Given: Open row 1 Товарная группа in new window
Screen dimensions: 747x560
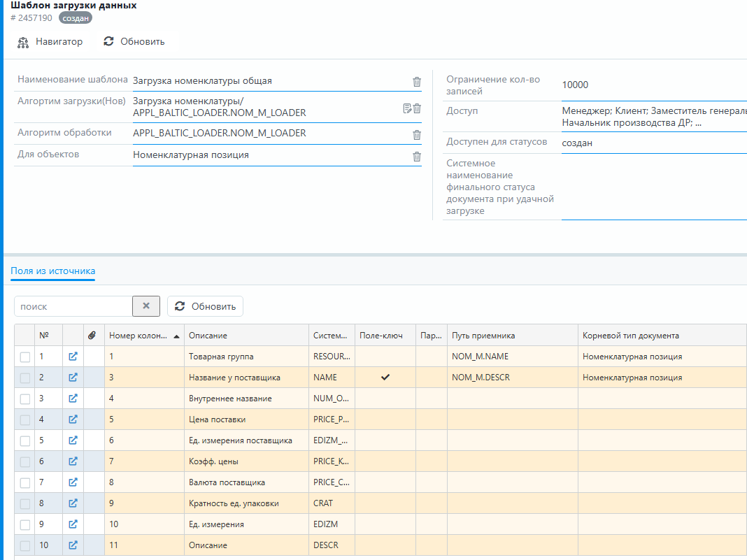Looking at the screenshot, I should pos(73,357).
